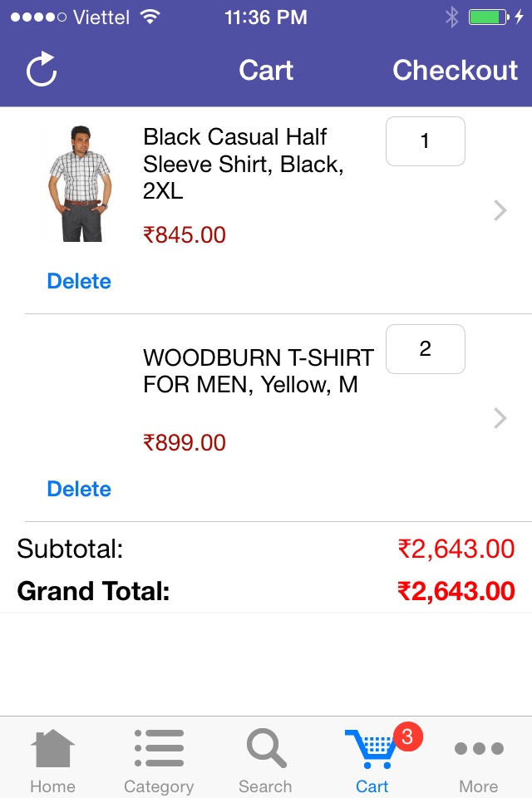Tap the Wi-Fi status icon
The width and height of the screenshot is (532, 798).
point(150,17)
